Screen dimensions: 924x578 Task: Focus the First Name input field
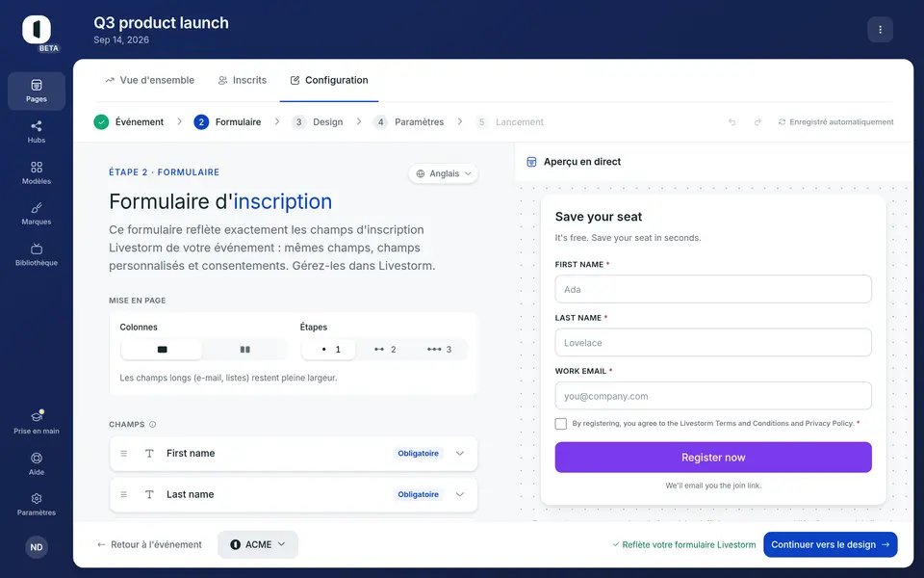point(713,289)
